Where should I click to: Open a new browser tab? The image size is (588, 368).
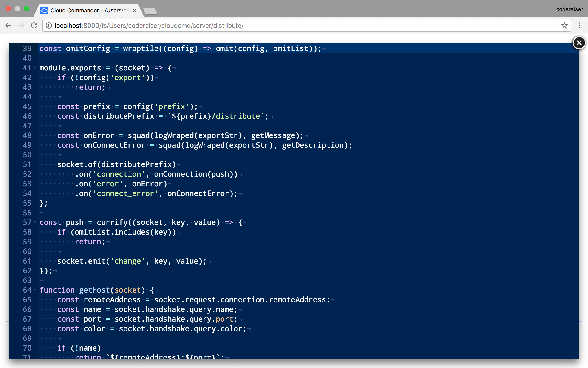(x=150, y=11)
